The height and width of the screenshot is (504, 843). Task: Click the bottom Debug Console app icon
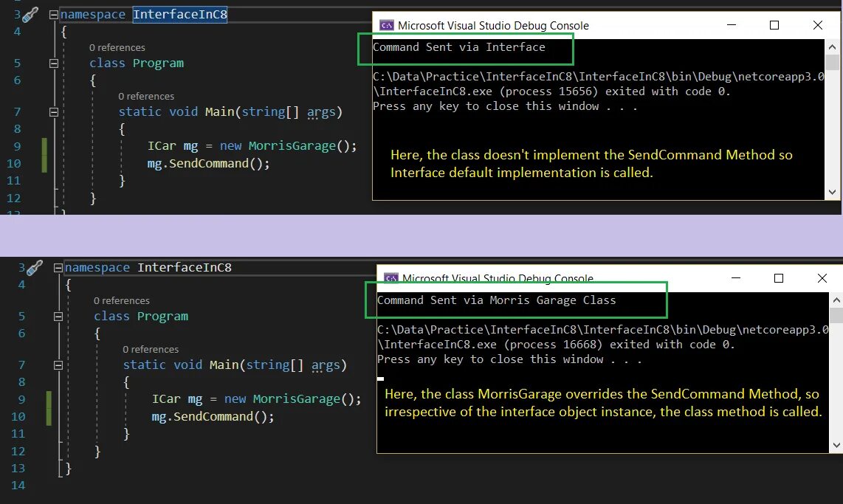pos(390,277)
